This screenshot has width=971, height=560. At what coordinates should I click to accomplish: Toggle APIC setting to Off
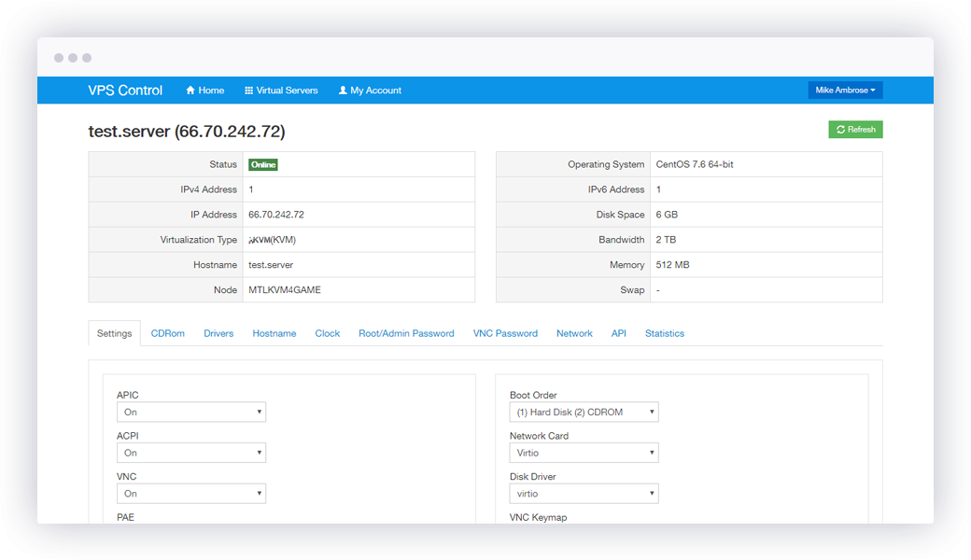(191, 412)
